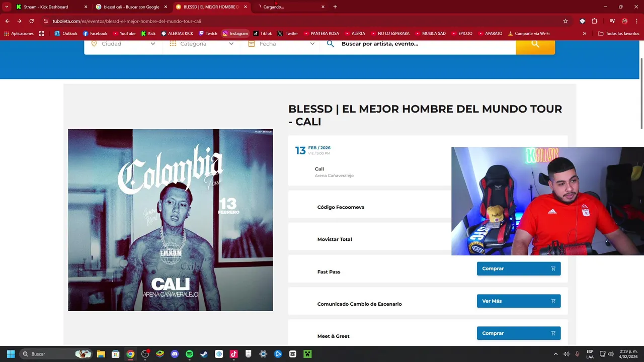644x362 pixels.
Task: Open the PANTERA ROSA bookmark
Action: click(x=321, y=34)
